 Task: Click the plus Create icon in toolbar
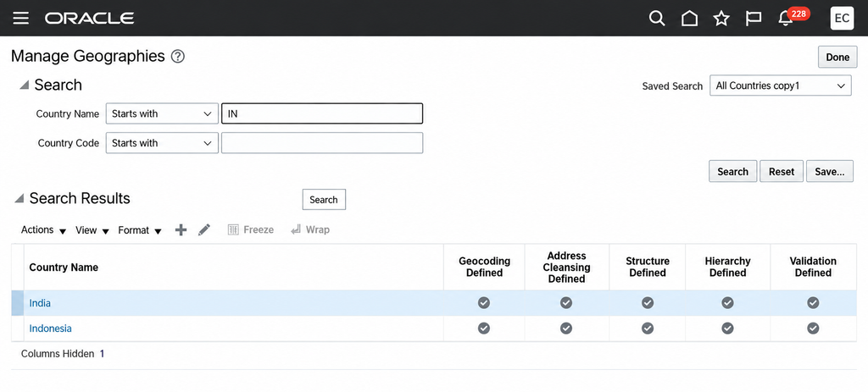point(181,230)
